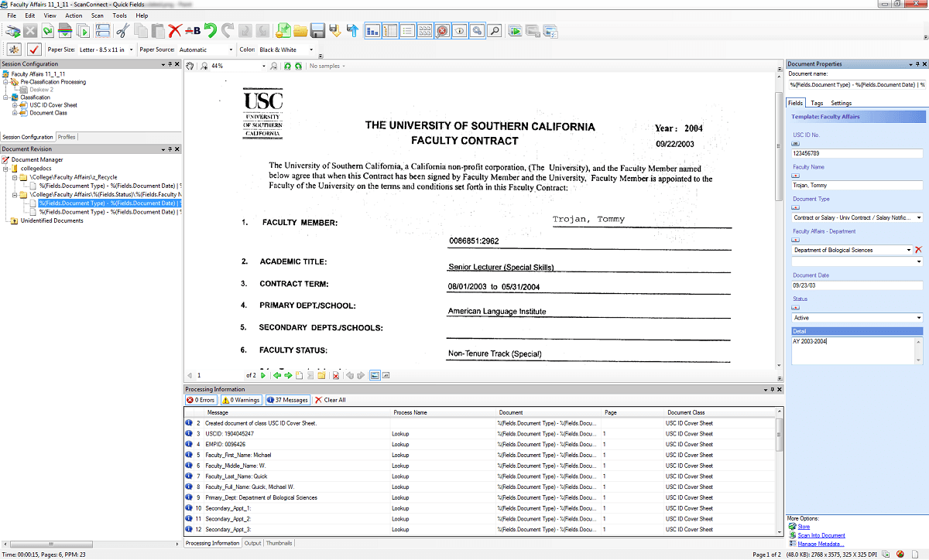The height and width of the screenshot is (560, 929).
Task: Toggle the eye preview pane button
Action: (x=460, y=31)
